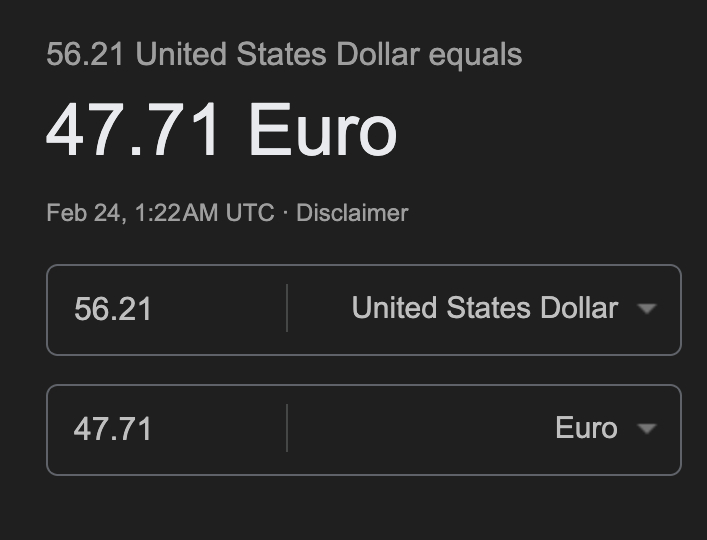Open the United States Dollar currency dropdown
This screenshot has width=707, height=540.
click(485, 308)
